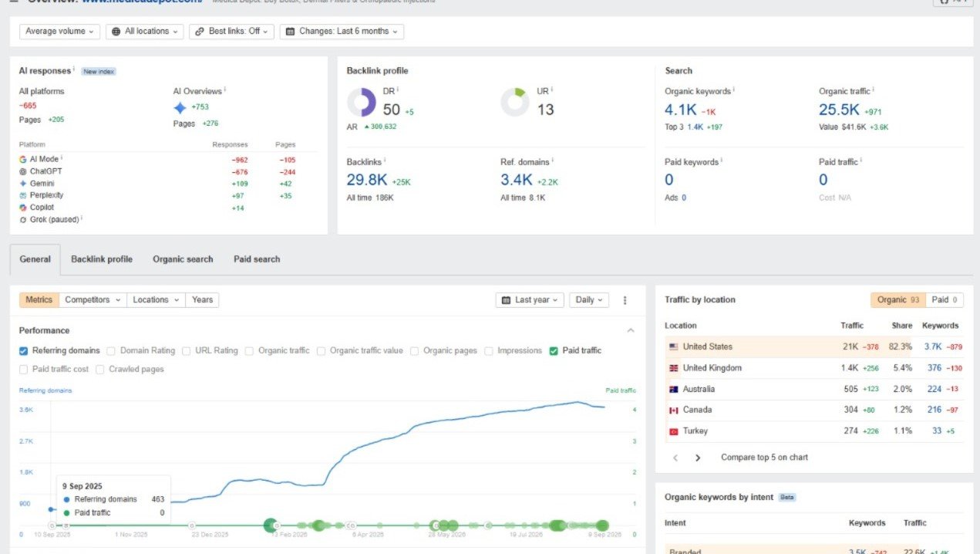Collapse the Performance section

point(631,330)
